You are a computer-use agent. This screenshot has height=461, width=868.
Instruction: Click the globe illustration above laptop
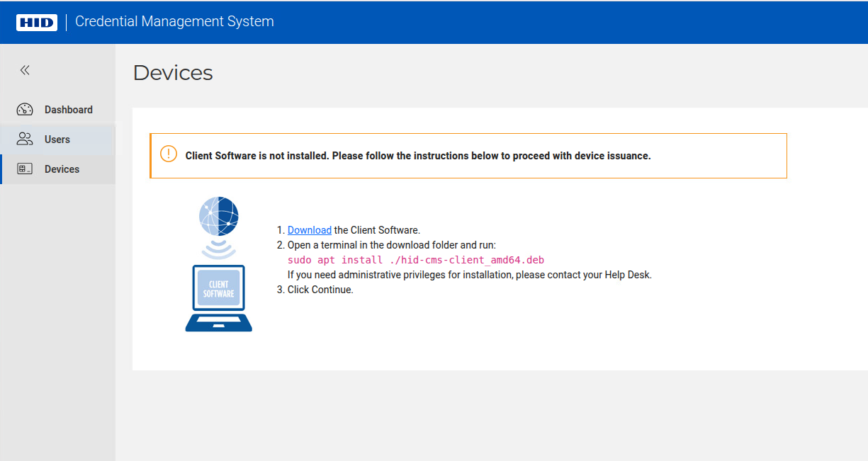point(219,217)
